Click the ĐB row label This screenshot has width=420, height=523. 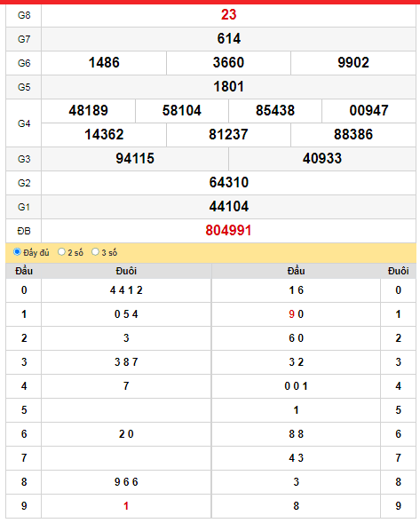click(24, 231)
